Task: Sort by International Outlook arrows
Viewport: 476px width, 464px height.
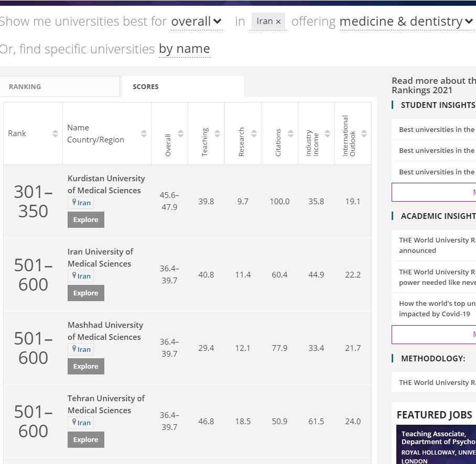Action: coord(364,134)
